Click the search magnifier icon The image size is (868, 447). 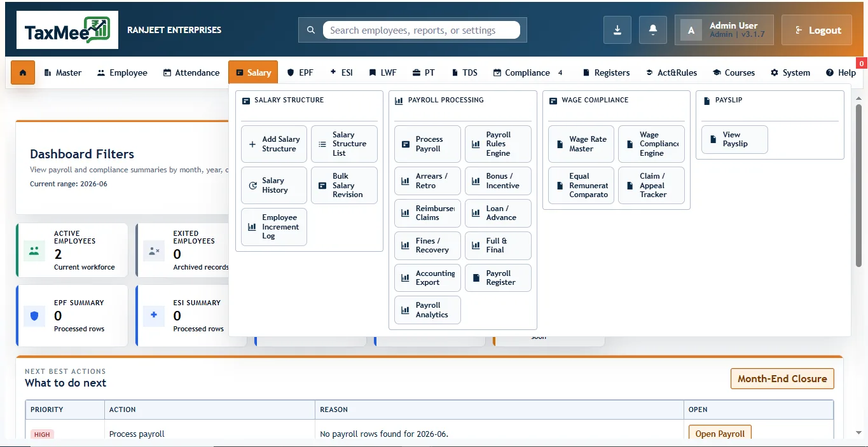tap(311, 30)
